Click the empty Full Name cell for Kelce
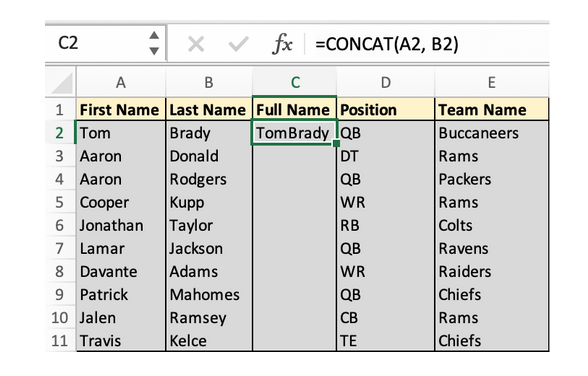 click(x=294, y=340)
